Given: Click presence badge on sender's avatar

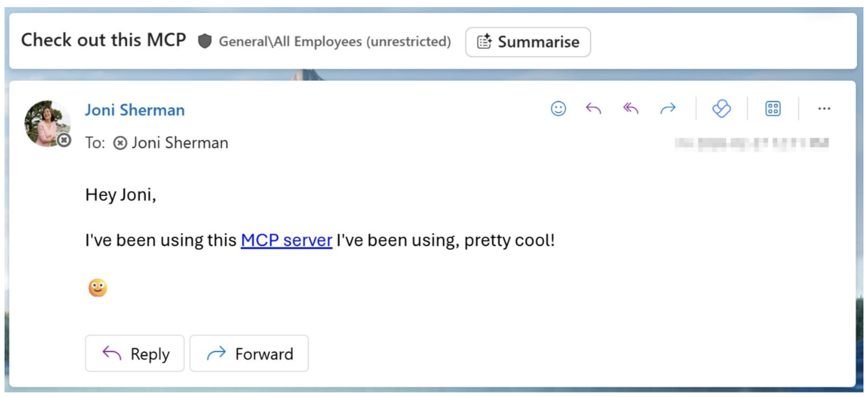Looking at the screenshot, I should (63, 140).
